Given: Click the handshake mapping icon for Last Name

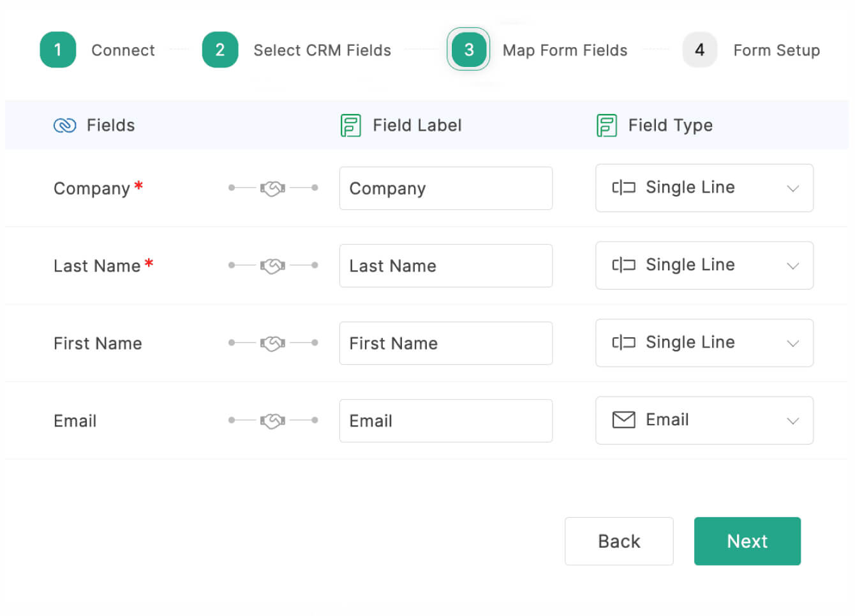Looking at the screenshot, I should click(272, 266).
